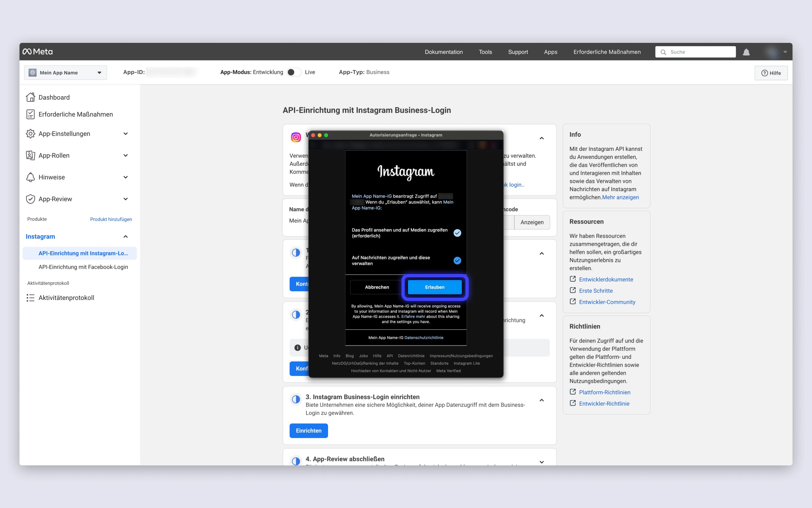Click external link icon beside Entwickler-Richtlinie
812x508 pixels.
pos(573,403)
